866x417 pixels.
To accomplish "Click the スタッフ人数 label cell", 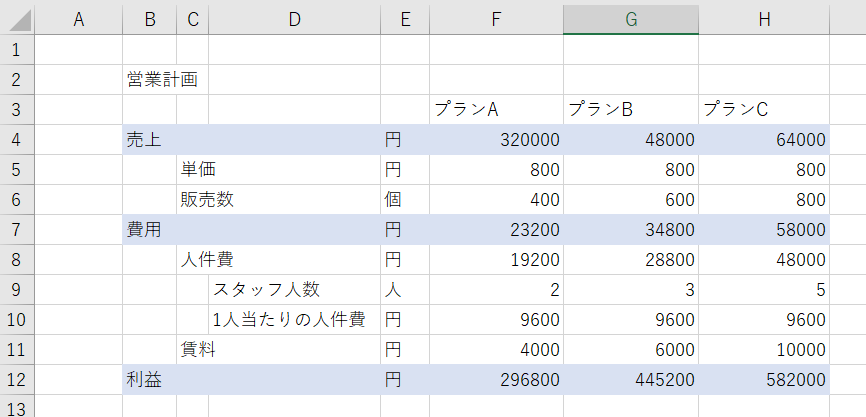I will tap(294, 289).
